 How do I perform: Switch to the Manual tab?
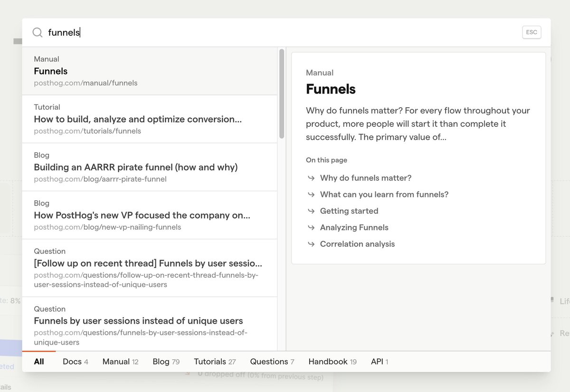(120, 362)
